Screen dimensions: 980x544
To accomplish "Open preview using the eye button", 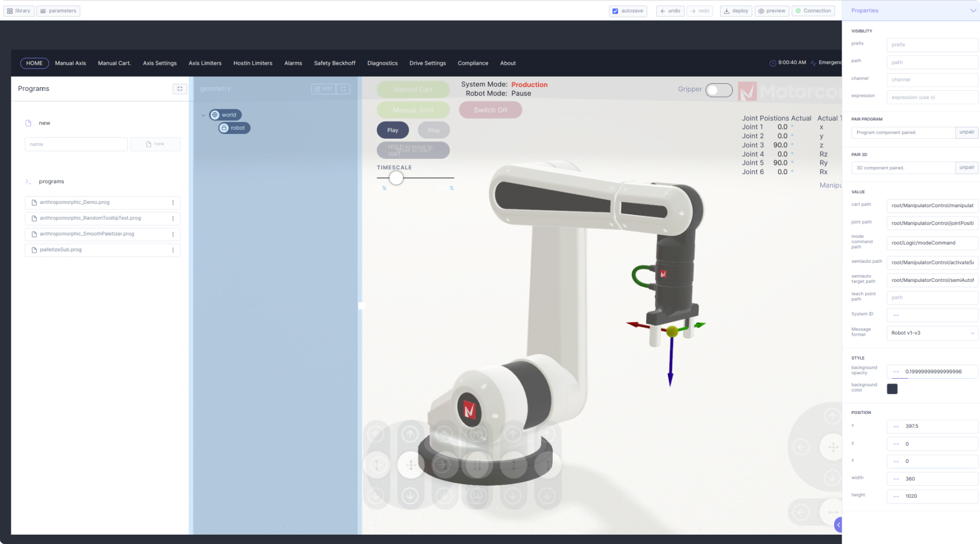I will [771, 11].
